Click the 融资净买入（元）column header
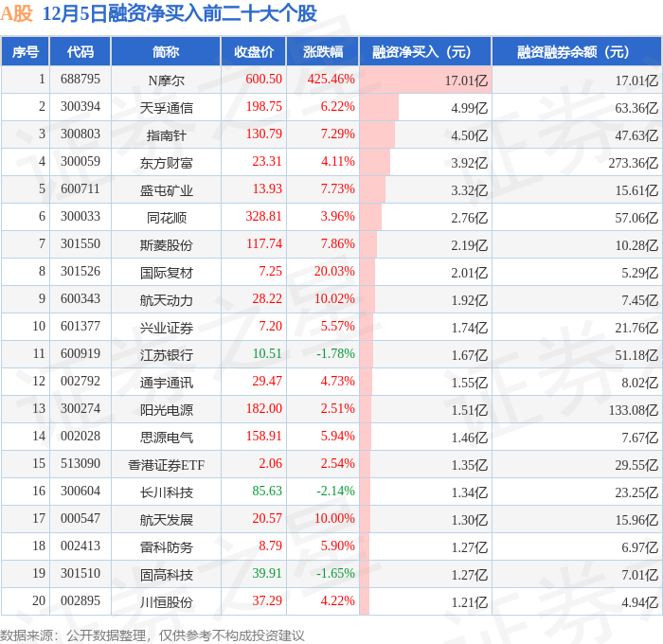Screen dimensions: 663x644 425,51
